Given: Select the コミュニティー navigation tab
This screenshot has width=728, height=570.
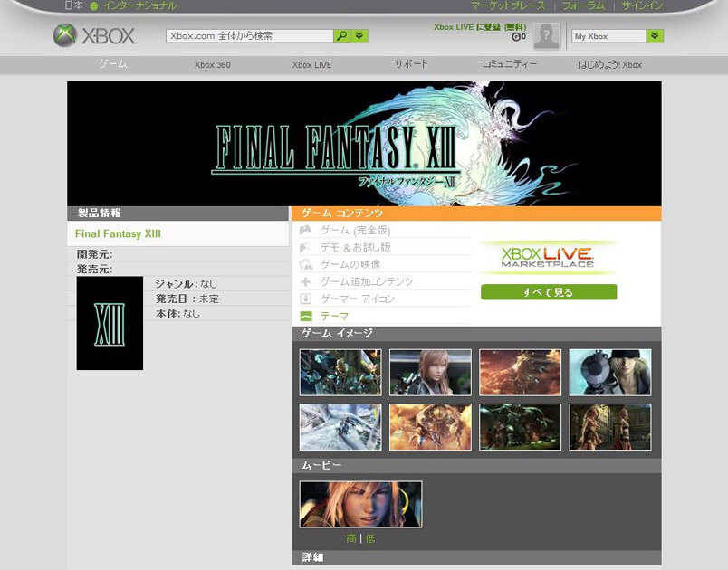Looking at the screenshot, I should tap(509, 64).
